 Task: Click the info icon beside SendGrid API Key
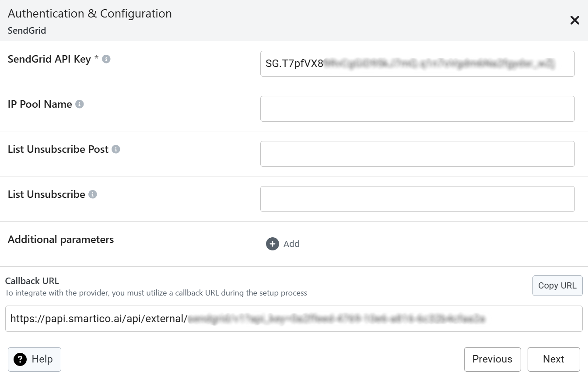tap(106, 59)
